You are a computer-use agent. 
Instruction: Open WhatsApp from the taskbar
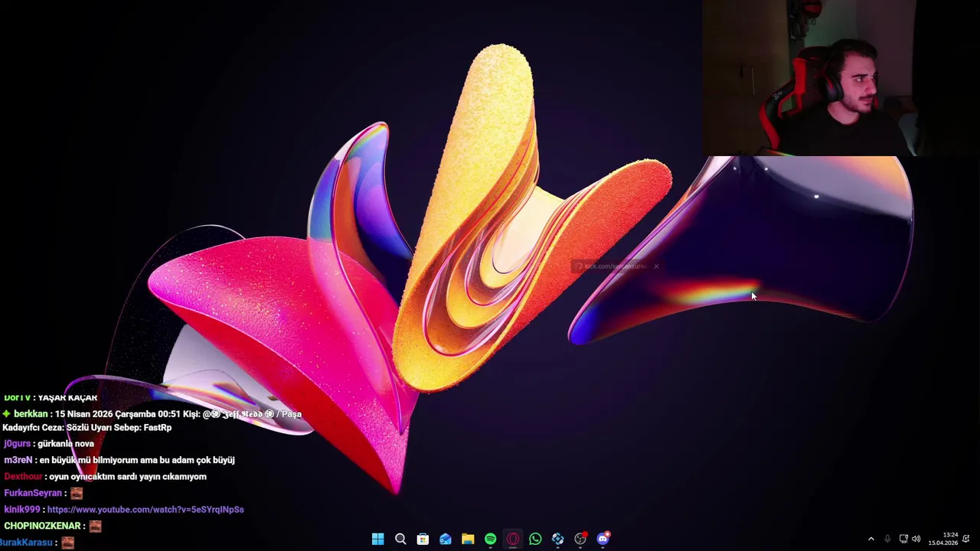coord(535,539)
